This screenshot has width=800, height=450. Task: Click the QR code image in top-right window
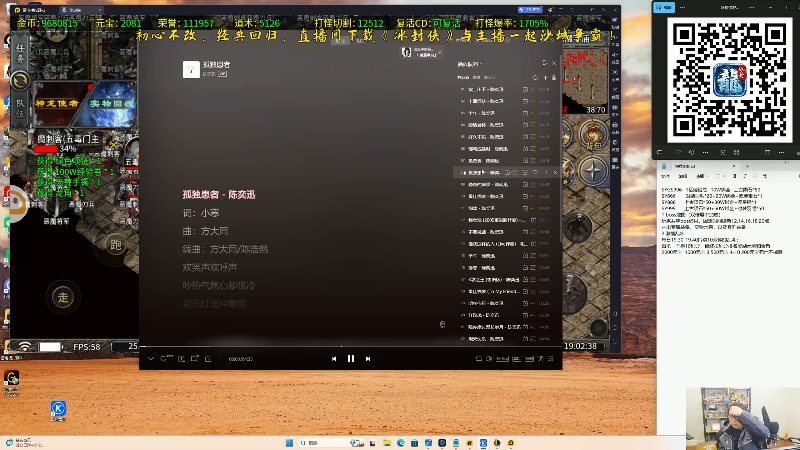click(730, 80)
